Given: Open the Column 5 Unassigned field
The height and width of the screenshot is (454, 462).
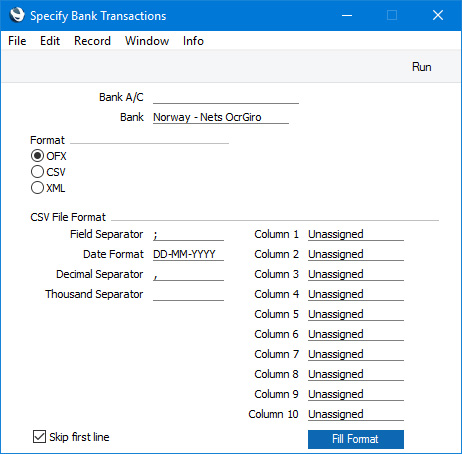Looking at the screenshot, I should click(x=356, y=314).
